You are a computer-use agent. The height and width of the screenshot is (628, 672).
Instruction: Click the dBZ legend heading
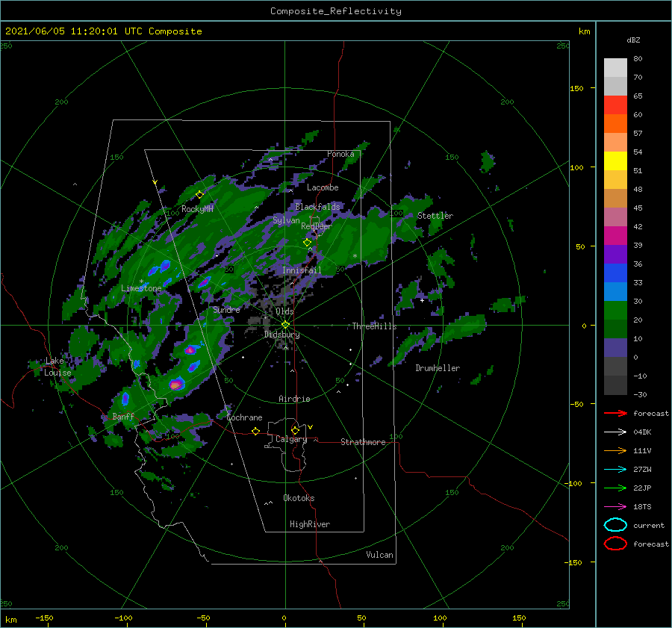click(633, 40)
